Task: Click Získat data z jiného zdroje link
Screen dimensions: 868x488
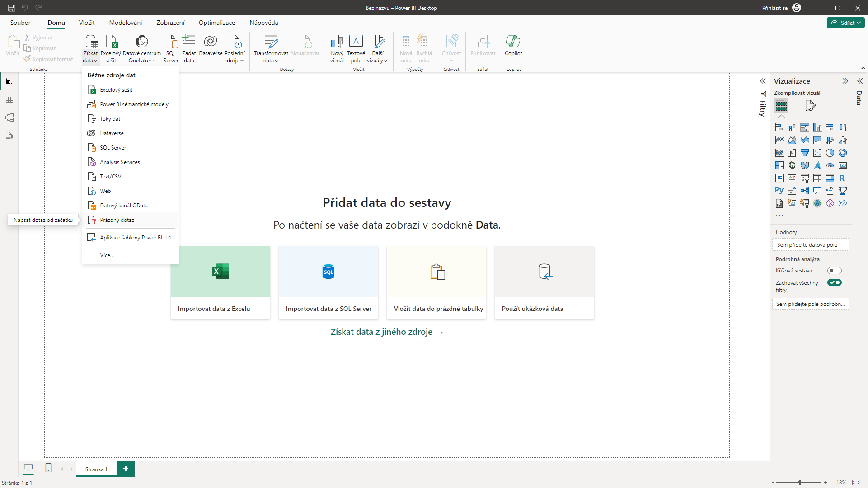Action: point(387,332)
